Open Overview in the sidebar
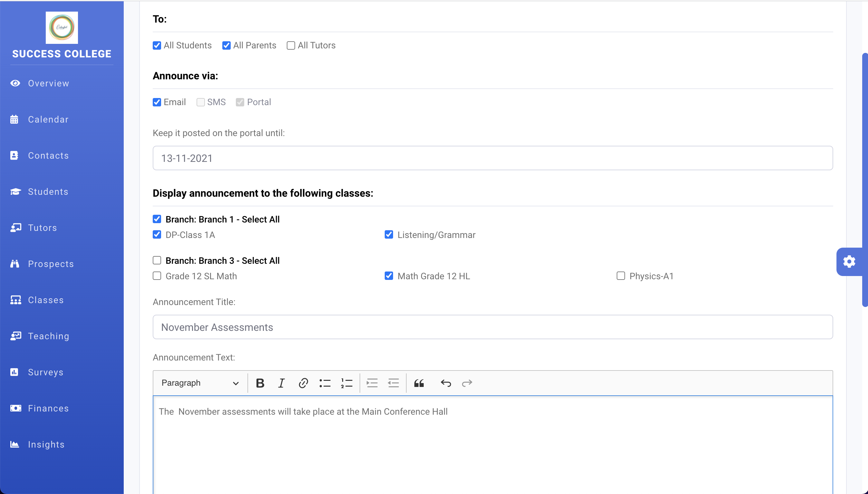The image size is (868, 494). [x=48, y=83]
